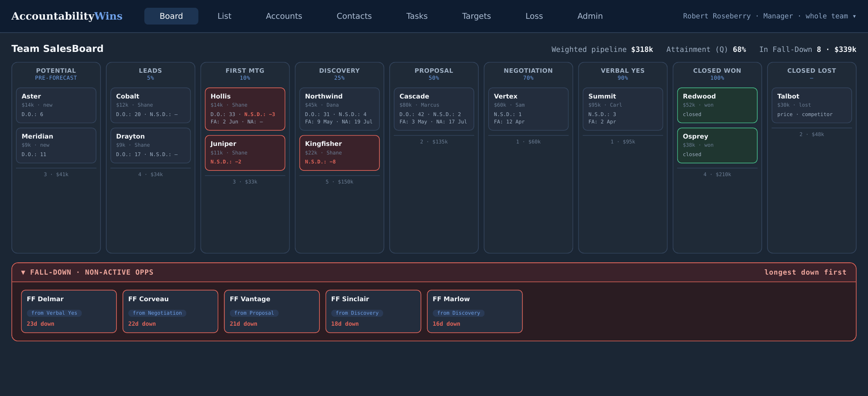The width and height of the screenshot is (868, 396).
Task: Open the Vertex negotiation card
Action: coord(528,109)
